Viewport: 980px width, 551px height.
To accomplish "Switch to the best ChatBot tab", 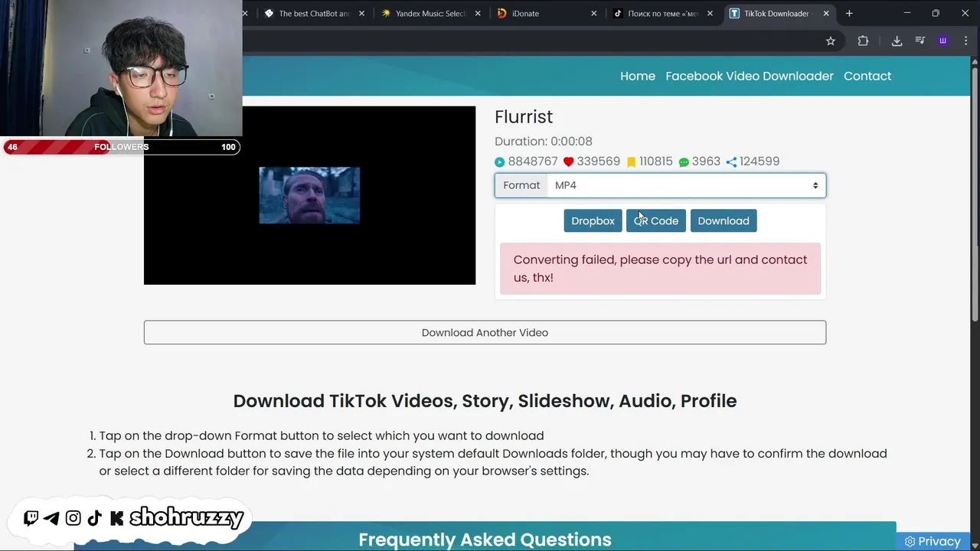I will [314, 13].
